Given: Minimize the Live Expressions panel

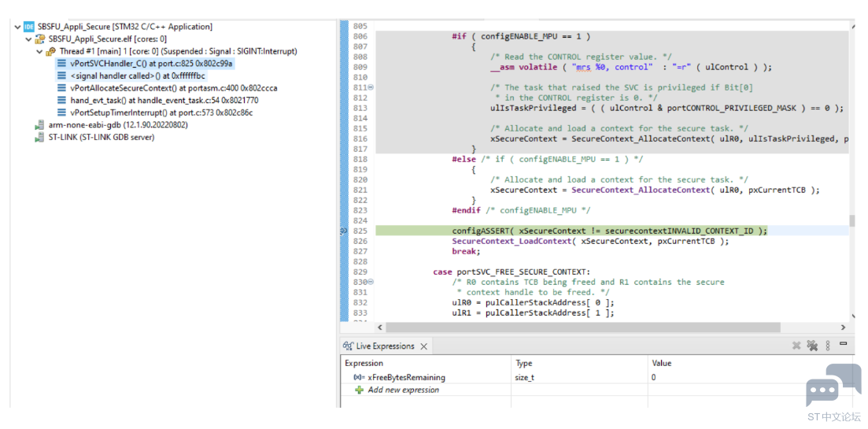Looking at the screenshot, I should (x=843, y=344).
